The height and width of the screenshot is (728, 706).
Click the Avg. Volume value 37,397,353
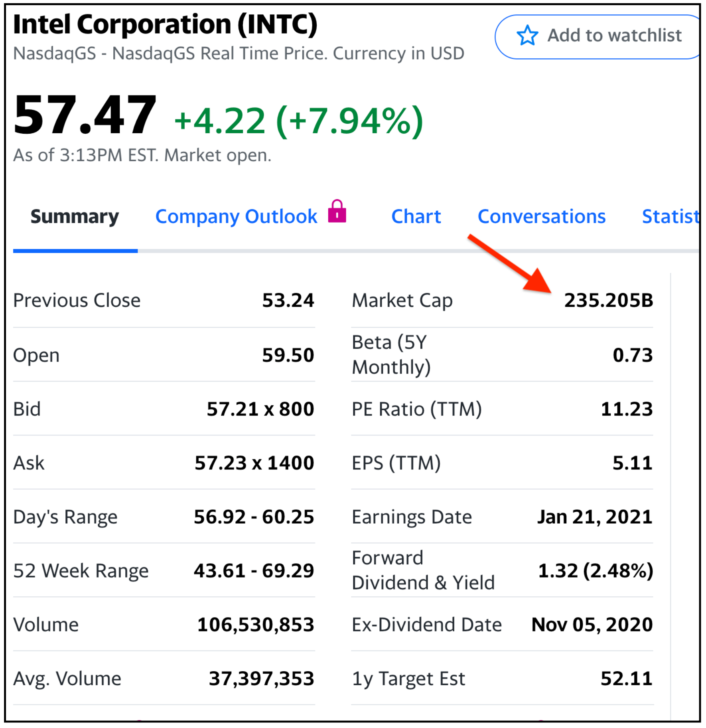[262, 679]
